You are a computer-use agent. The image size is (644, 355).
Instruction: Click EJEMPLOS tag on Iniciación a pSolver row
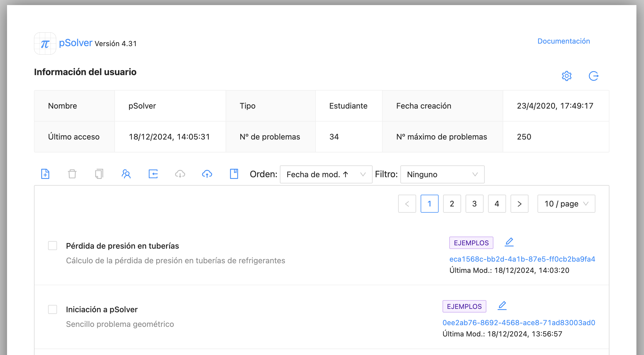464,306
